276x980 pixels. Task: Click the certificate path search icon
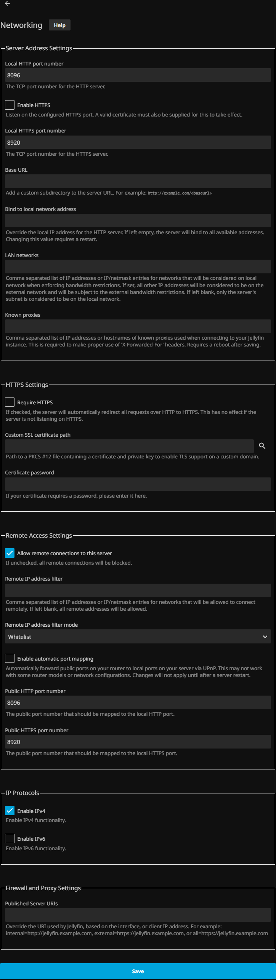pyautogui.click(x=262, y=446)
